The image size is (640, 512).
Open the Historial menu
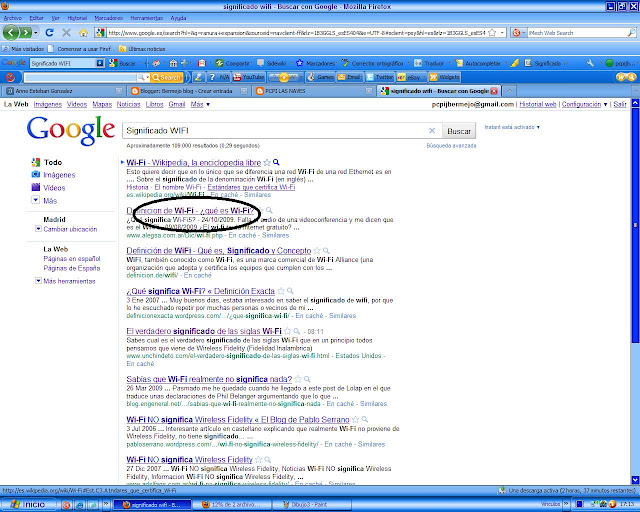(77, 18)
